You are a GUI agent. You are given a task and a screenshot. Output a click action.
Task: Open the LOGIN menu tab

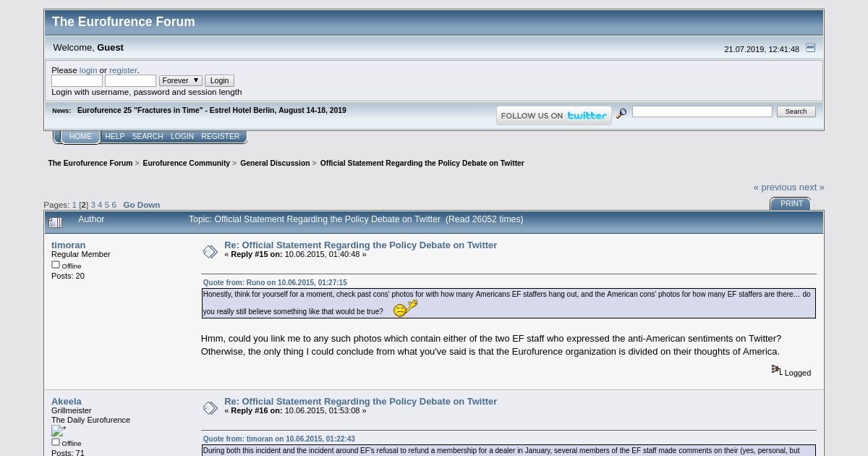pos(182,137)
